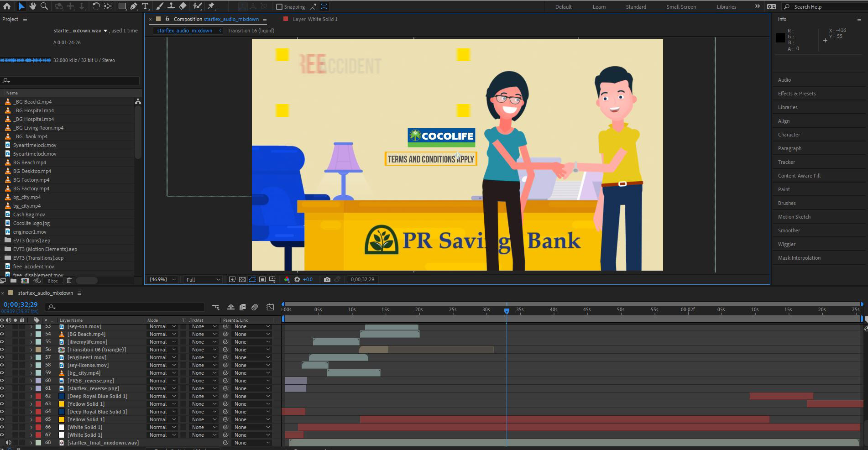Expand more workspaces chevron in top bar
The height and width of the screenshot is (450, 868).
[x=758, y=6]
